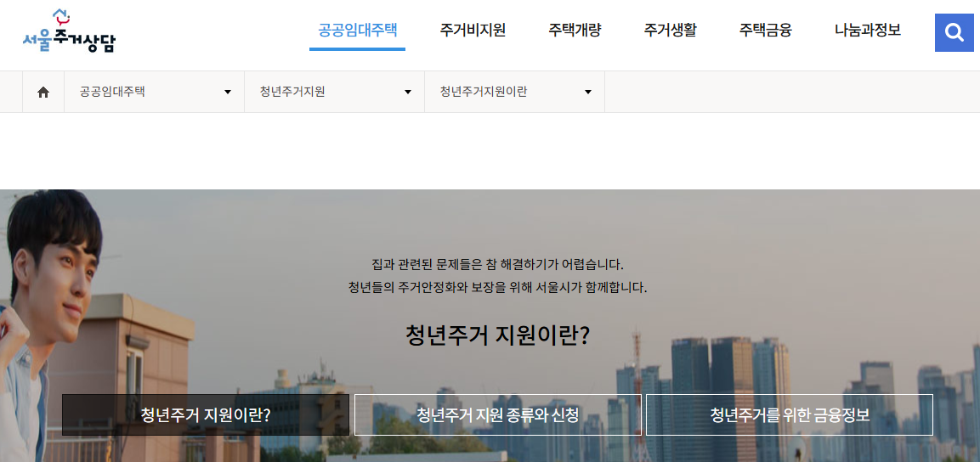Click the text 청년들의 주거안정화와 보장을 위해 서울시가 함께합니다.
This screenshot has width=980, height=462.
(497, 288)
